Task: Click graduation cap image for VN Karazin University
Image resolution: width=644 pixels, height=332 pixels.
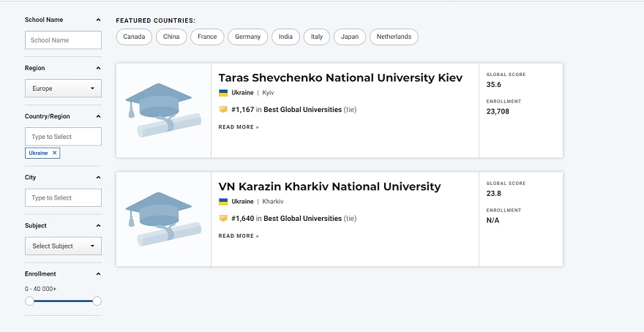Action: click(163, 219)
